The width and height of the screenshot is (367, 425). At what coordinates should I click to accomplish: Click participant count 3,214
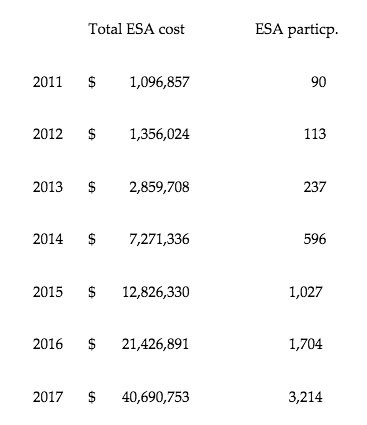click(x=306, y=397)
